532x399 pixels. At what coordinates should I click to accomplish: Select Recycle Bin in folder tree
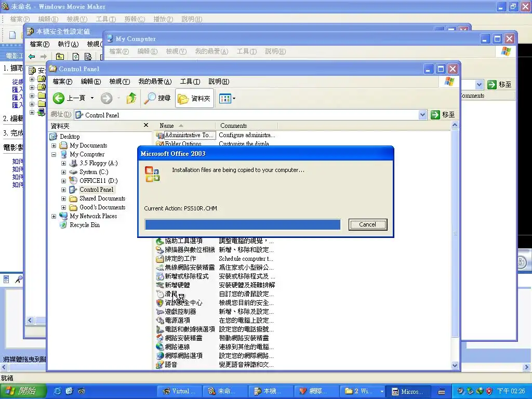[85, 225]
